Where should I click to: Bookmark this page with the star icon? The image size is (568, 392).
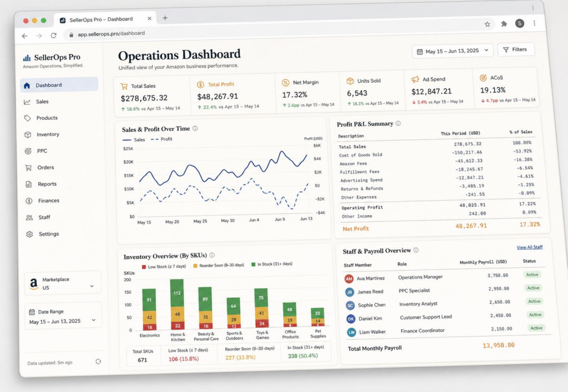pyautogui.click(x=487, y=24)
